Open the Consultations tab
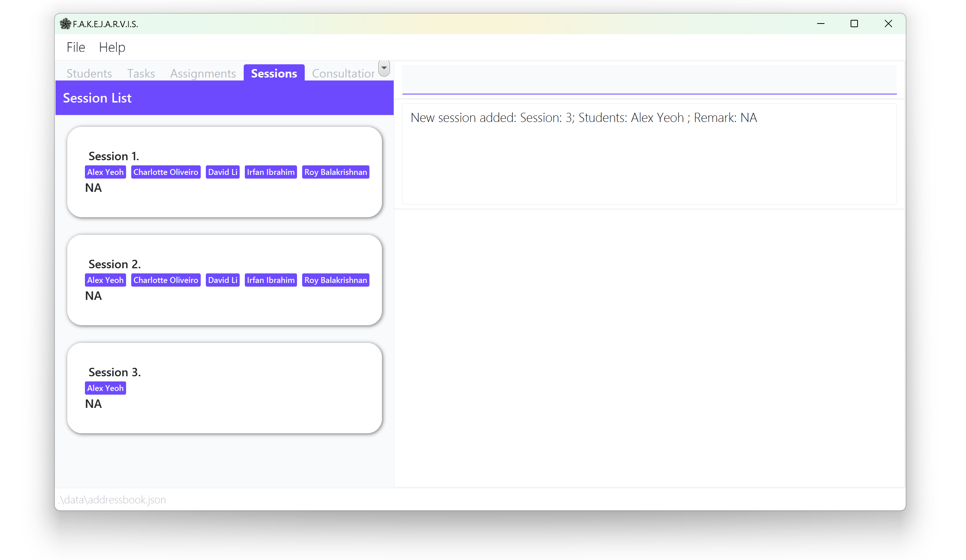The width and height of the screenshot is (966, 560). 343,73
